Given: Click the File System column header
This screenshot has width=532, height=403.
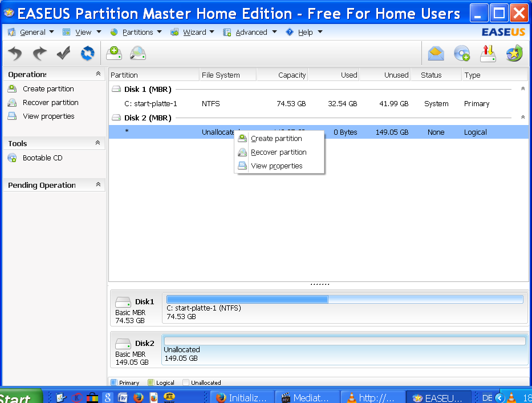Looking at the screenshot, I should [228, 75].
